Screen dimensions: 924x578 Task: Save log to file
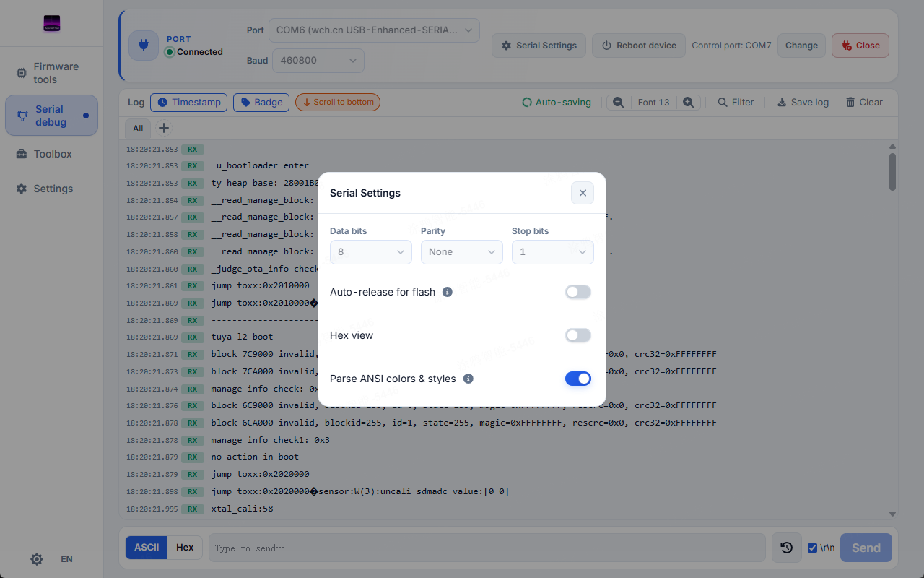[803, 103]
